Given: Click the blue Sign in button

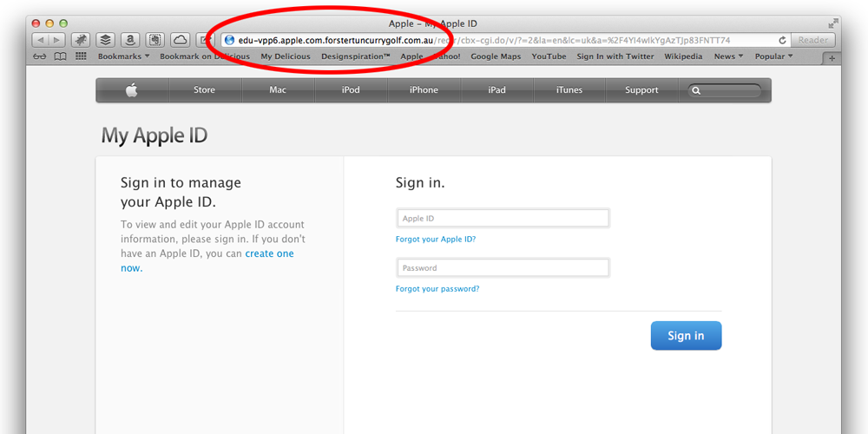Looking at the screenshot, I should pyautogui.click(x=686, y=336).
